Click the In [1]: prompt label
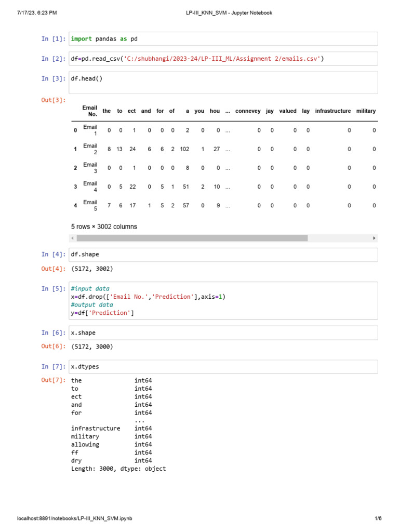399x532 pixels. coord(54,38)
